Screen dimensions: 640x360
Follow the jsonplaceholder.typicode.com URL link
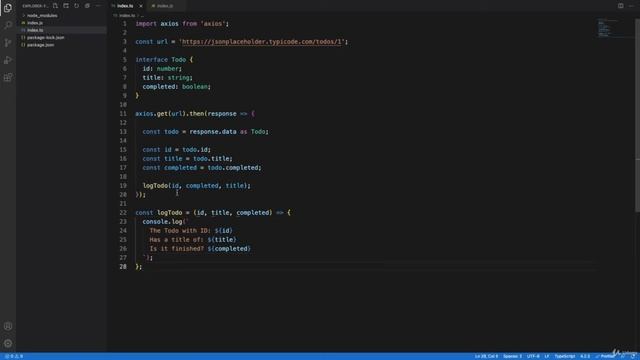coord(262,42)
